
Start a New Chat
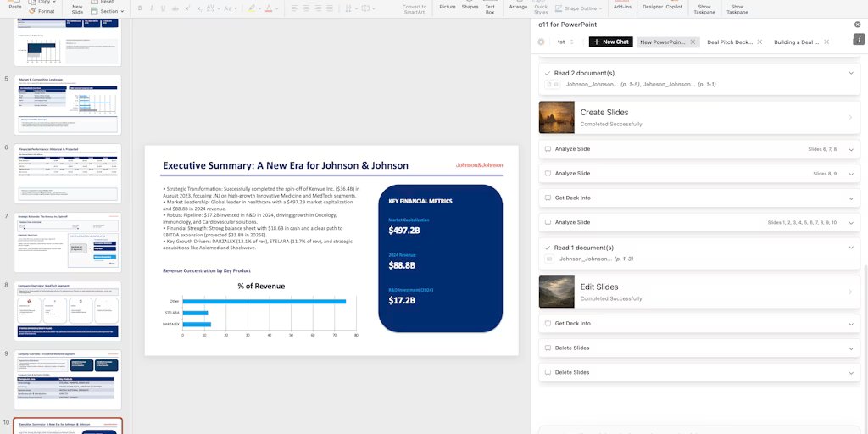pyautogui.click(x=610, y=42)
